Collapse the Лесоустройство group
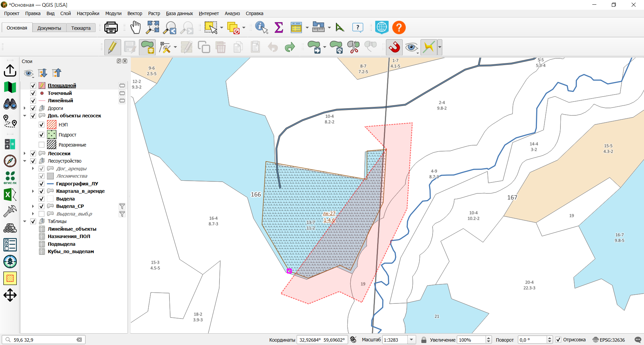 (24, 161)
